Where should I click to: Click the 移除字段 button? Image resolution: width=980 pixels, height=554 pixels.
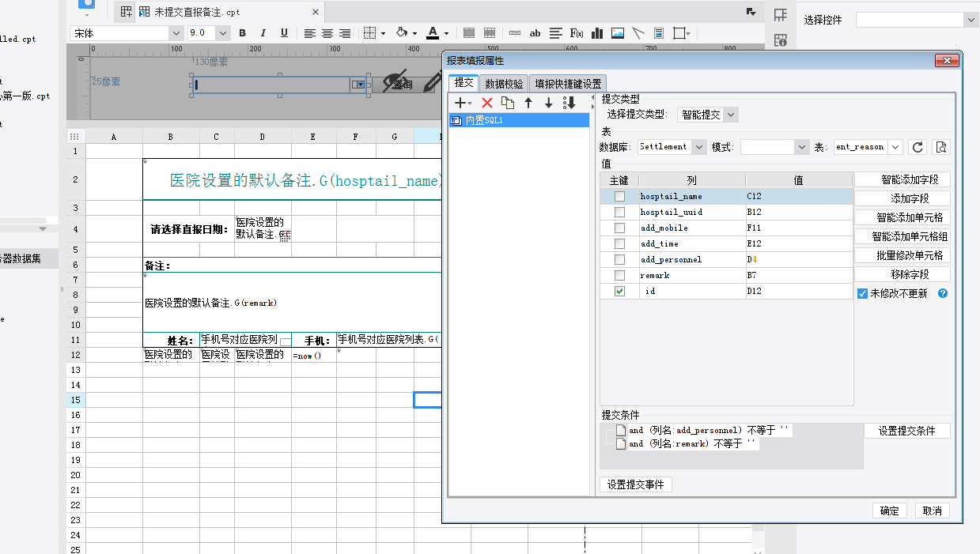[902, 274]
